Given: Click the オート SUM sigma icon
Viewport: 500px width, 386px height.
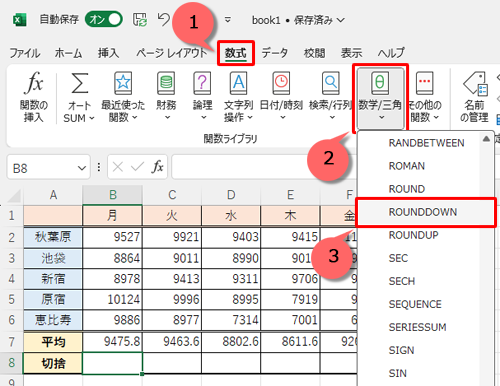Looking at the screenshot, I should click(80, 83).
